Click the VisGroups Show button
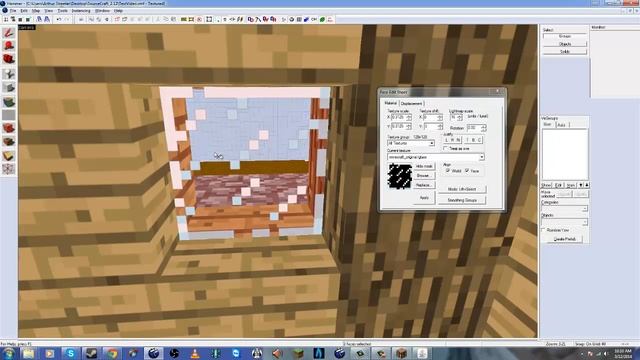 coord(546,185)
